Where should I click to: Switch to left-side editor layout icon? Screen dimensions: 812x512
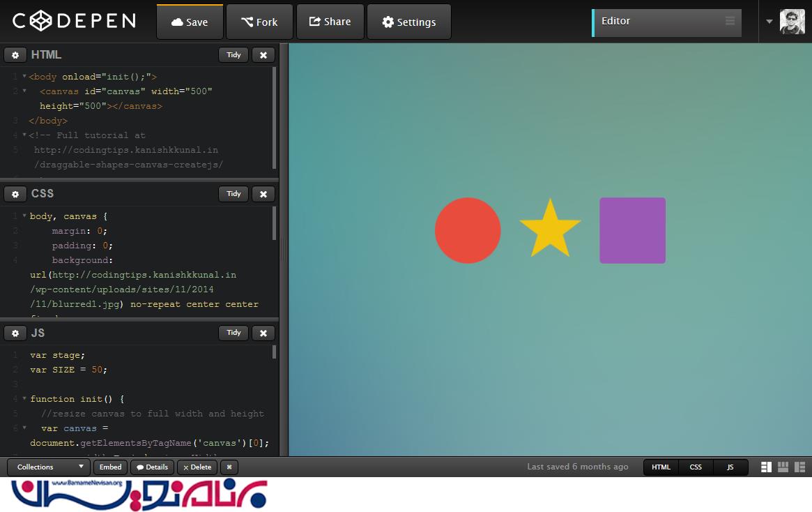767,467
